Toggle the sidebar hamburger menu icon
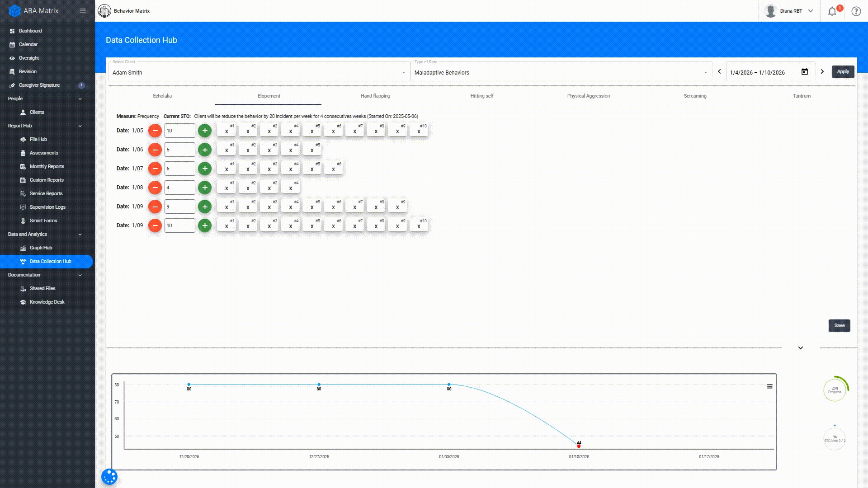Viewport: 868px width, 488px height. [x=82, y=11]
